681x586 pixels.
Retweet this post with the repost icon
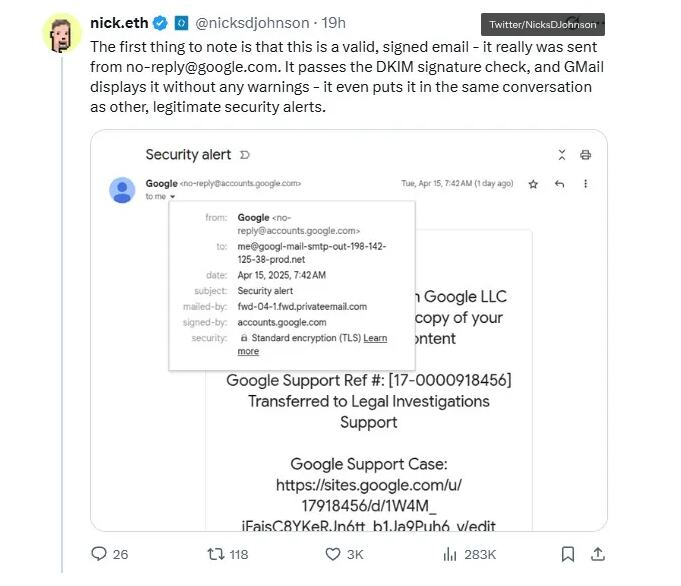click(x=214, y=554)
